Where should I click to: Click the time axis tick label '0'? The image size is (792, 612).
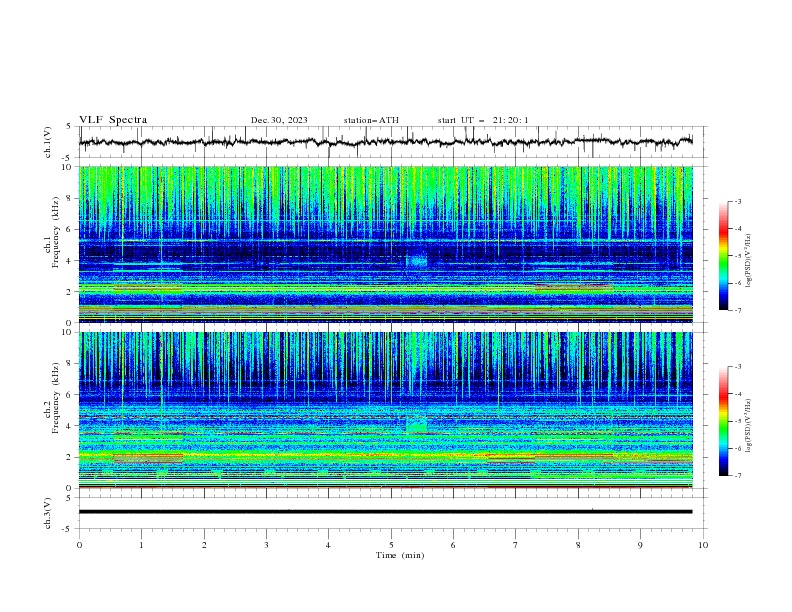pos(79,545)
